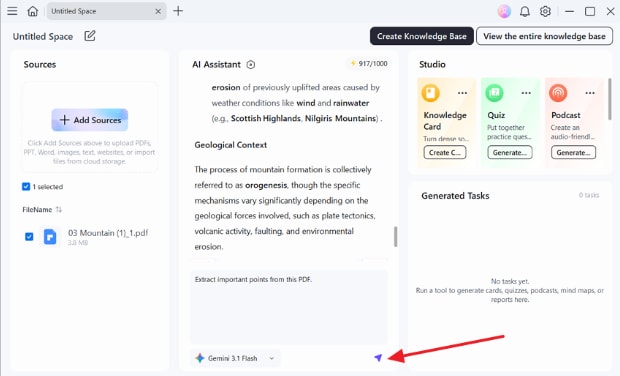
Task: Open Quiz more options dots
Action: pyautogui.click(x=526, y=93)
